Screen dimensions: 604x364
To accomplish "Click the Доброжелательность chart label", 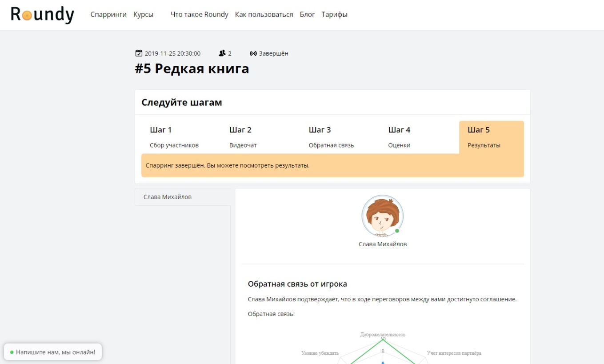I will coord(383,334).
